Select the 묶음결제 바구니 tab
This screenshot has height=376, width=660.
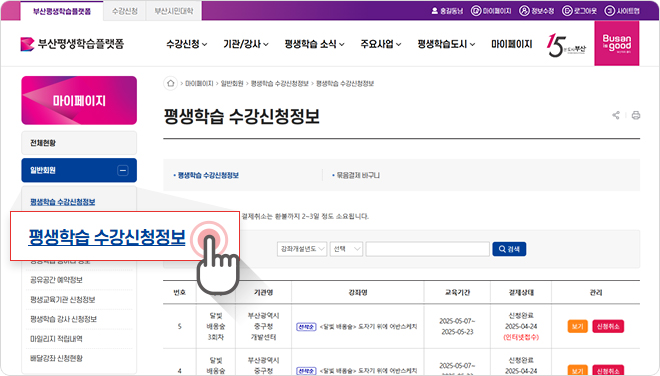(x=358, y=175)
